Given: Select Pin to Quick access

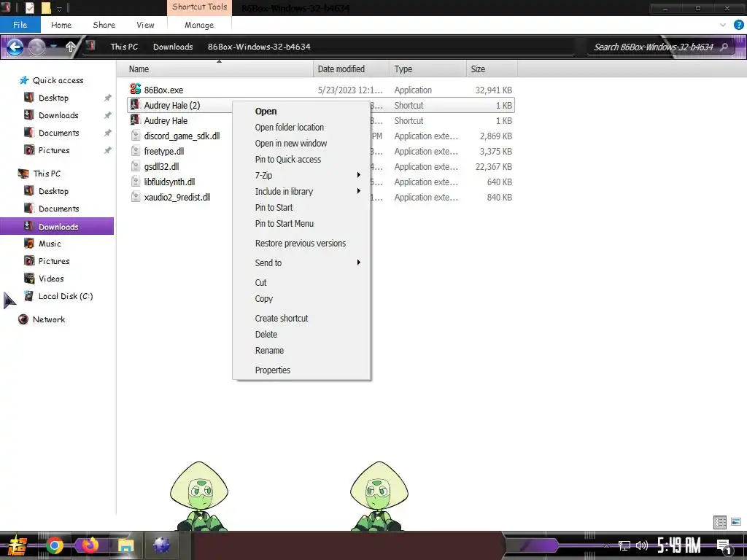Looking at the screenshot, I should pos(287,160).
